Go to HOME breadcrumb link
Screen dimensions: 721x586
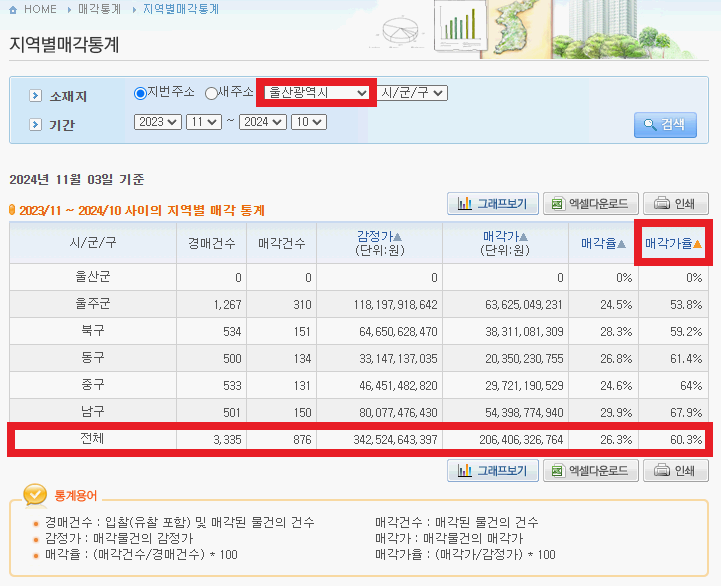(40, 9)
